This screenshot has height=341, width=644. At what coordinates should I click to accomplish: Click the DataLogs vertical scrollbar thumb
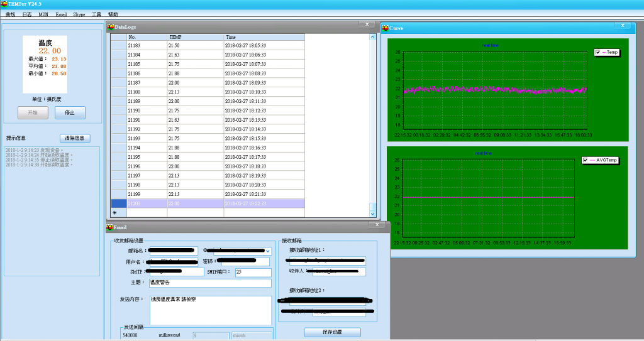click(x=372, y=207)
